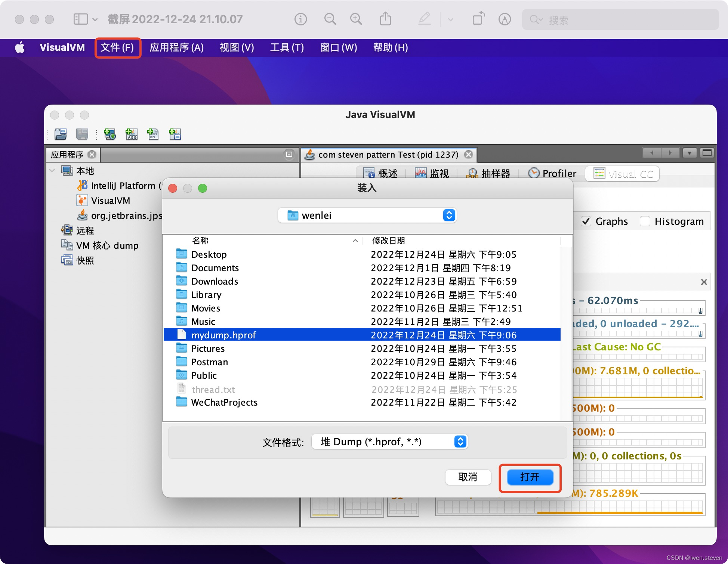Open the 帮助 (H) menu
Viewport: 728px width, 564px height.
[391, 47]
